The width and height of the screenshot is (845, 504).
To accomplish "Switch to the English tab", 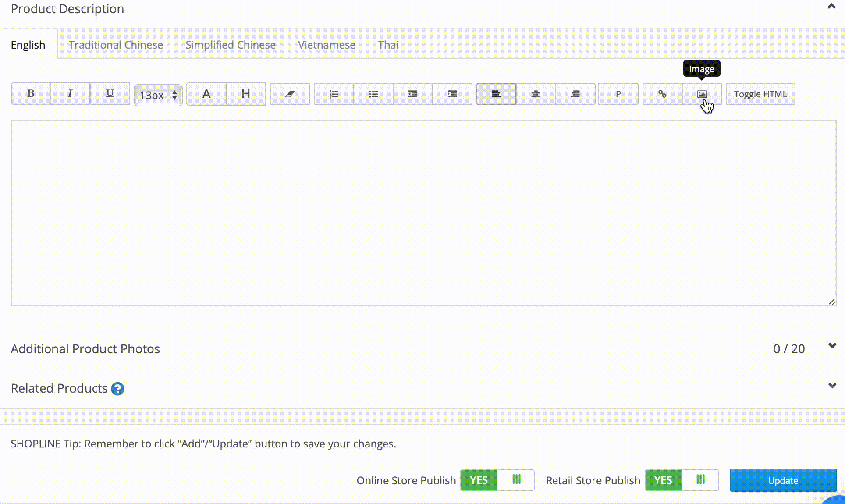I will (x=28, y=45).
